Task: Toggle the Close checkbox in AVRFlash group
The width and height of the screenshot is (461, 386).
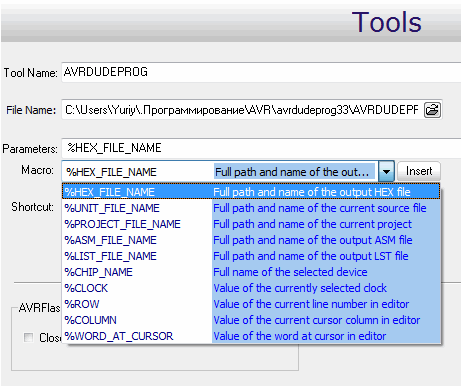Action: pyautogui.click(x=28, y=338)
